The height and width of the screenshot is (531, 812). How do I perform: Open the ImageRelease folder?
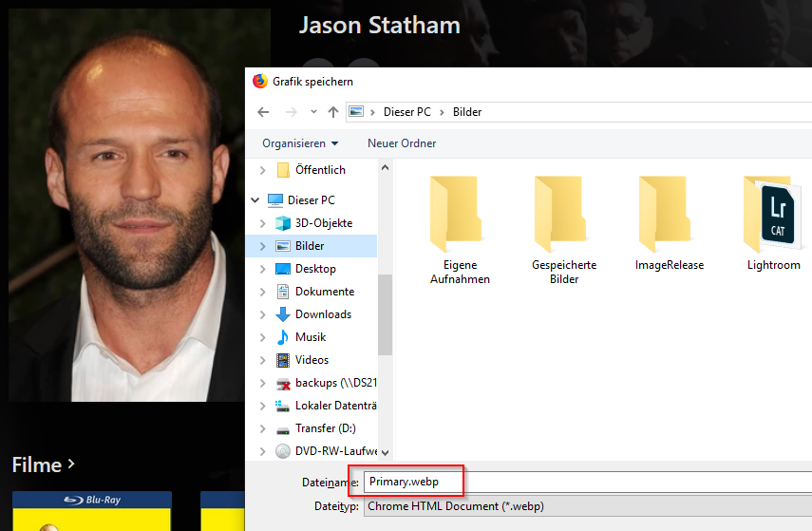tap(669, 224)
